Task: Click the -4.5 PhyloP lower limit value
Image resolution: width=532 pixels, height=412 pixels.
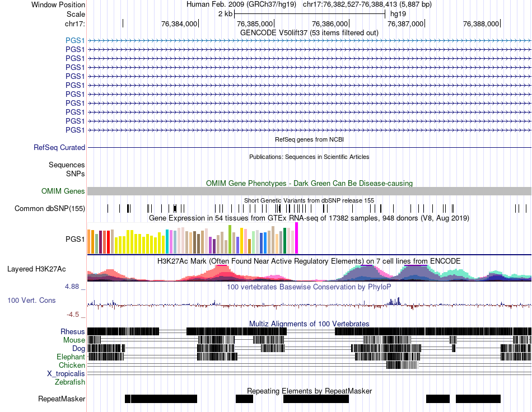Action: click(x=73, y=315)
